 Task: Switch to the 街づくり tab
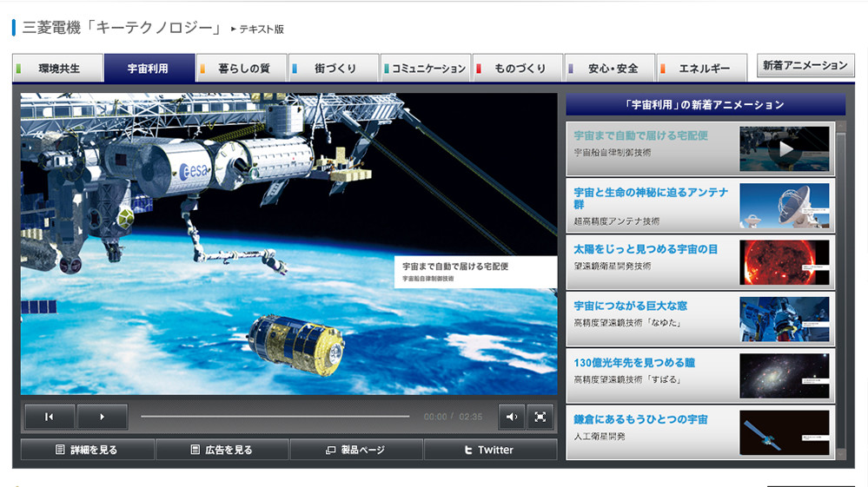click(x=334, y=68)
